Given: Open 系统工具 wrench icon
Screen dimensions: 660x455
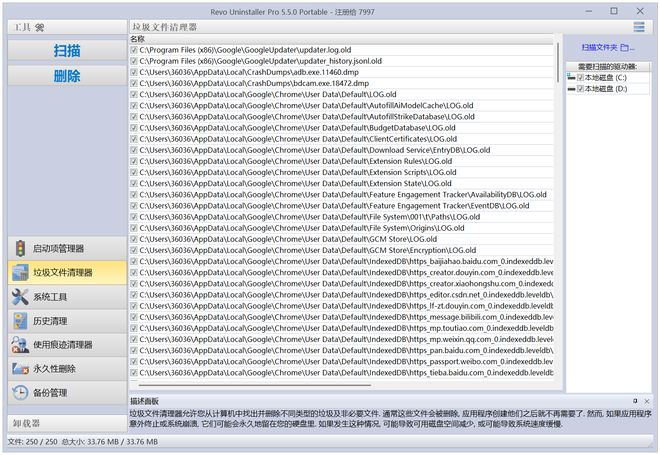Looking at the screenshot, I should (x=20, y=297).
